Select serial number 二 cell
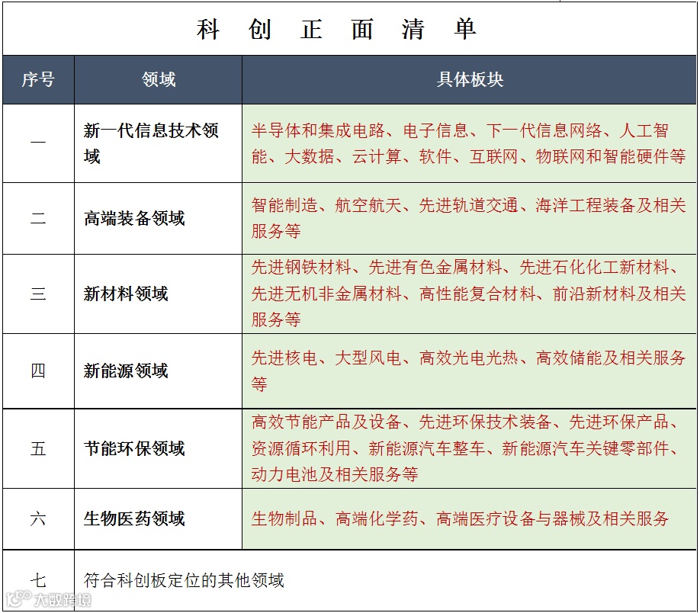The width and height of the screenshot is (700, 613). pyautogui.click(x=38, y=218)
